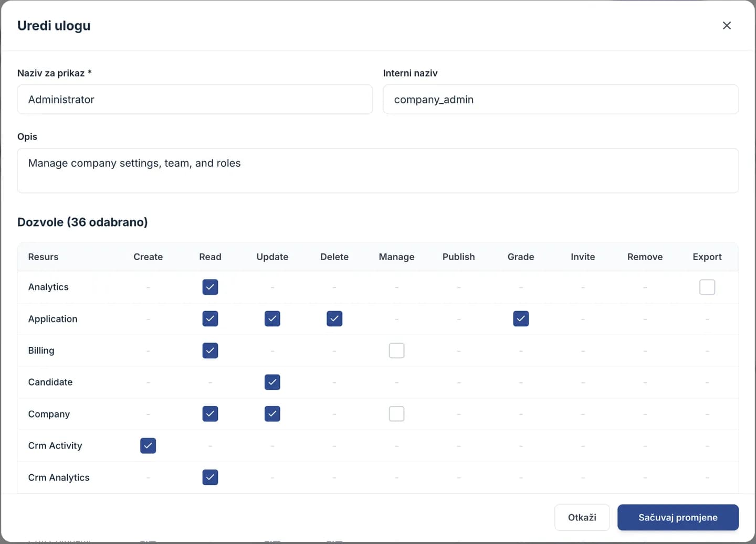The image size is (756, 544).
Task: Uncheck Billing Read checkbox
Action: (x=210, y=350)
